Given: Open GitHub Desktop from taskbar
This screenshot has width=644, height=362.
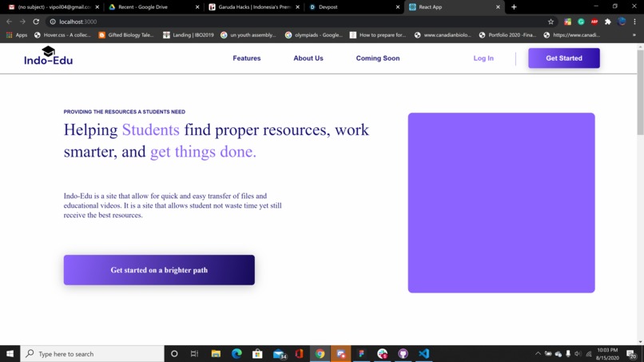Looking at the screenshot, I should coord(403,354).
